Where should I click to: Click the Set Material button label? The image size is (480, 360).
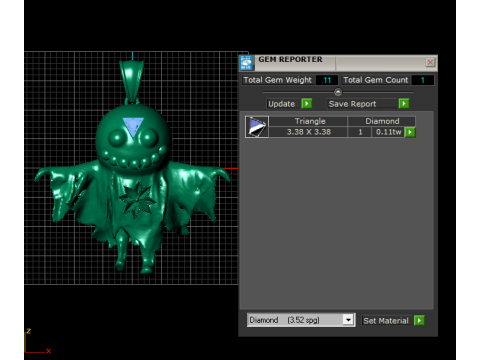386,321
